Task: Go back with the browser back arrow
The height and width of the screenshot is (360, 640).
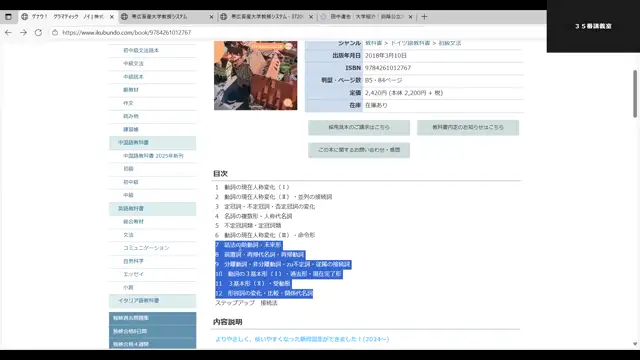Action: click(x=8, y=32)
